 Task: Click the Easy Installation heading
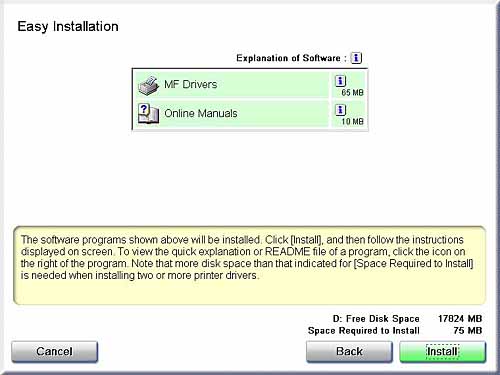click(x=68, y=27)
